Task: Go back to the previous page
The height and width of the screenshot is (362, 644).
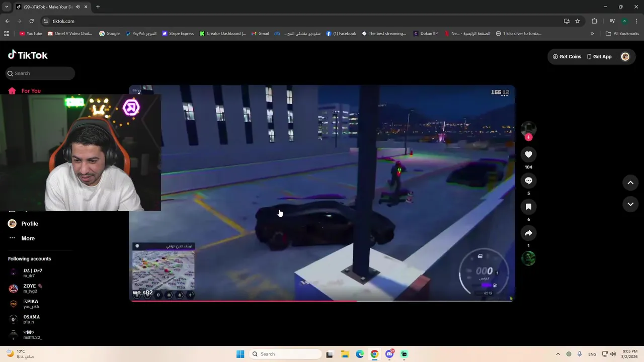Action: pos(7,21)
